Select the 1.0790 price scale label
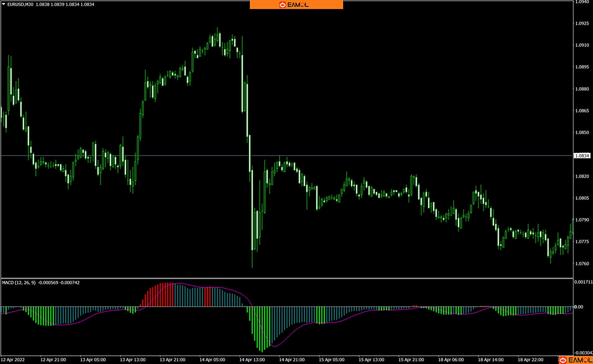593x364 pixels. [x=582, y=220]
